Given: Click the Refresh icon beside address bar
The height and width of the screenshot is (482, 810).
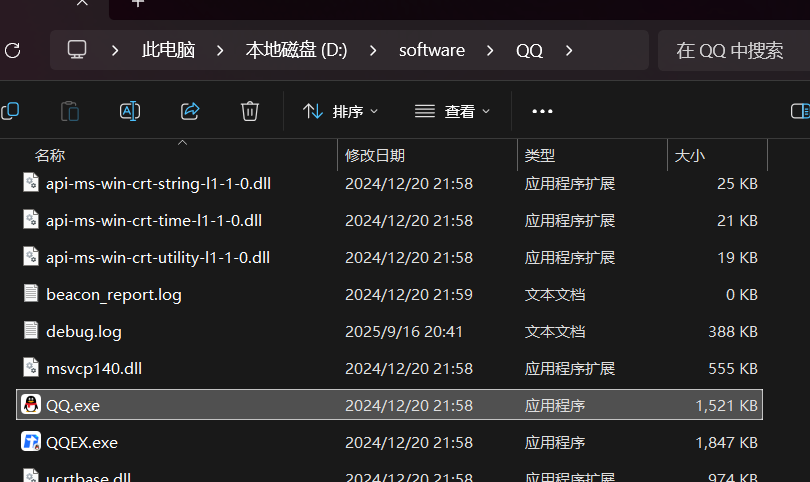Looking at the screenshot, I should pyautogui.click(x=12, y=50).
